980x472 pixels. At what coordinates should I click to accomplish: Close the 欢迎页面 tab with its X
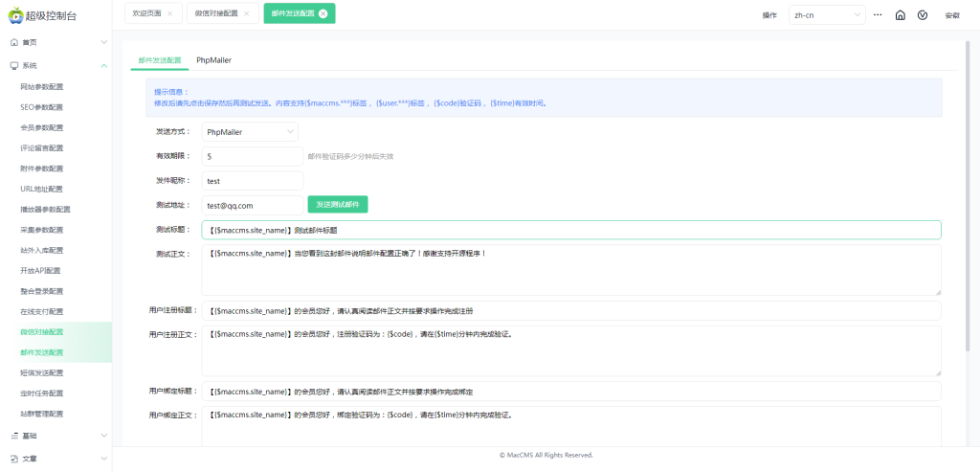[x=169, y=13]
